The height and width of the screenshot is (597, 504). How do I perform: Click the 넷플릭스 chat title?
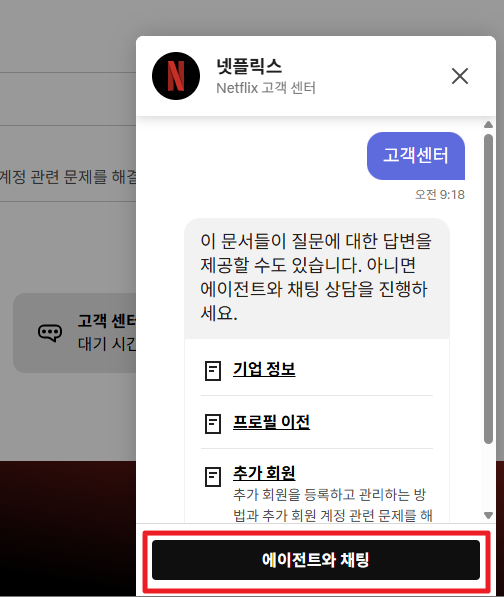tap(249, 66)
